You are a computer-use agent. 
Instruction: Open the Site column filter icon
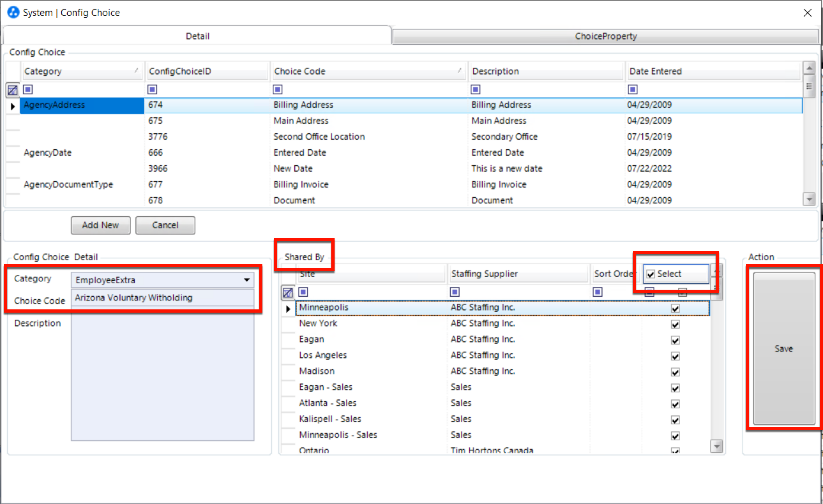[x=303, y=292]
